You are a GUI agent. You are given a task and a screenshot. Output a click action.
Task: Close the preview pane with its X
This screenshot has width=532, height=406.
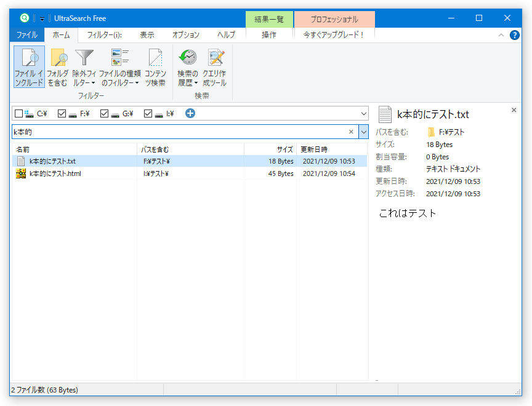pyautogui.click(x=514, y=109)
